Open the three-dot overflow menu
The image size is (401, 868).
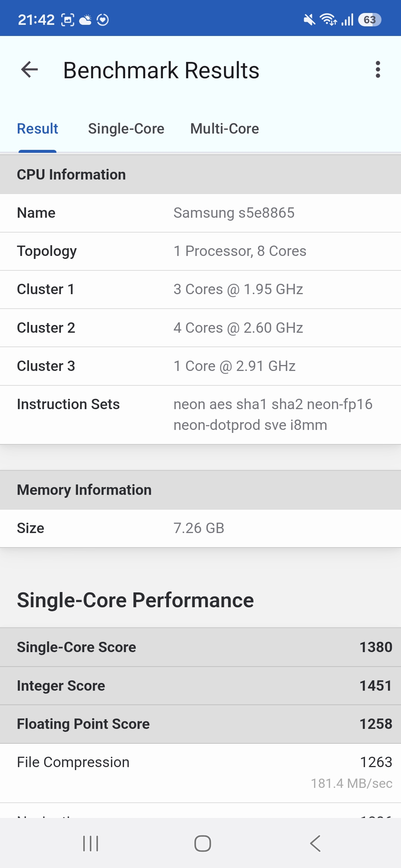point(378,70)
